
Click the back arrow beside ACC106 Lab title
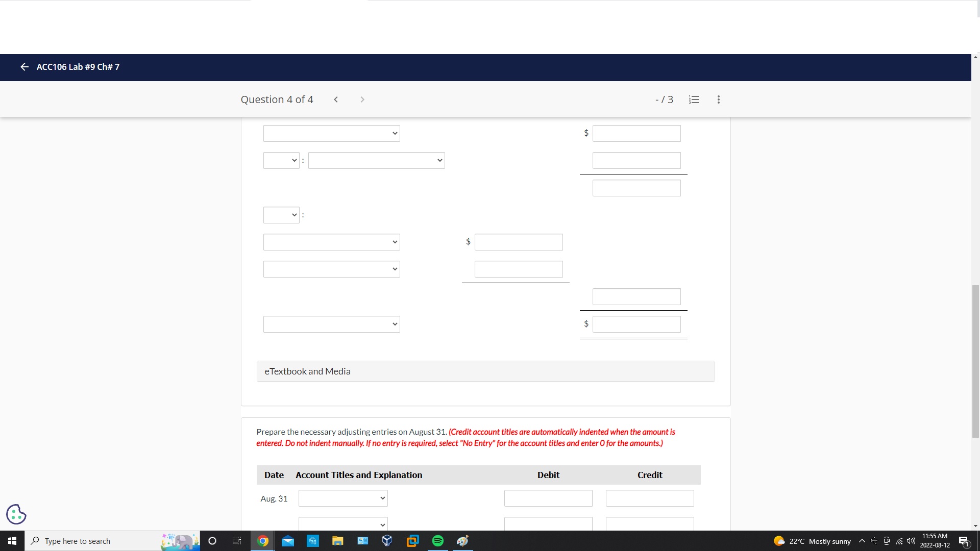click(24, 67)
